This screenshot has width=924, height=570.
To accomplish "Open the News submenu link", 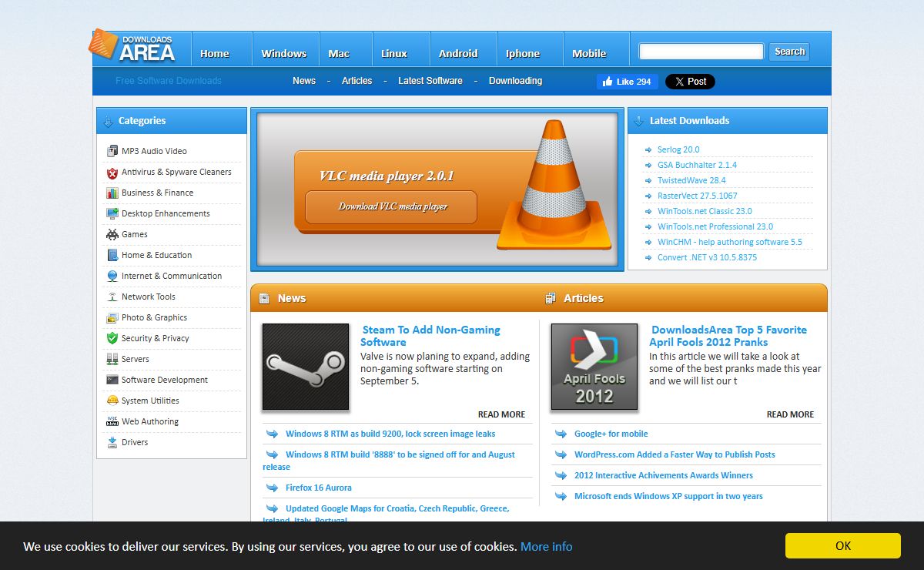I will pyautogui.click(x=304, y=81).
